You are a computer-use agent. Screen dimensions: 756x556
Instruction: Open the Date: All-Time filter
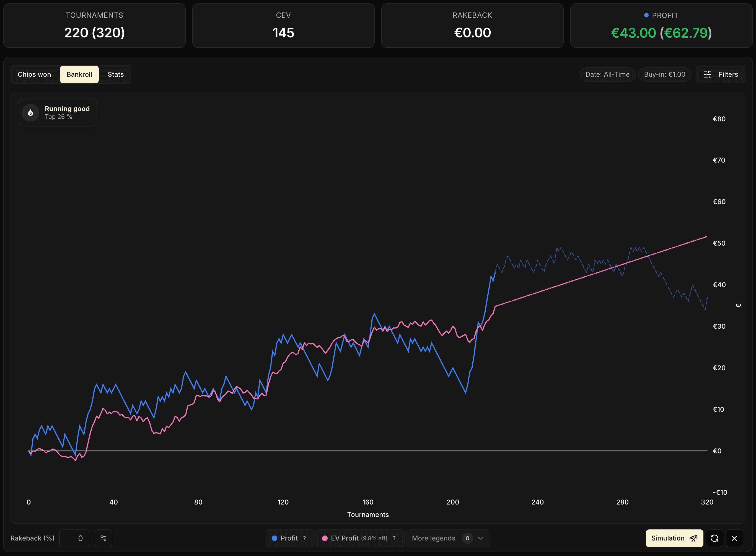coord(607,74)
